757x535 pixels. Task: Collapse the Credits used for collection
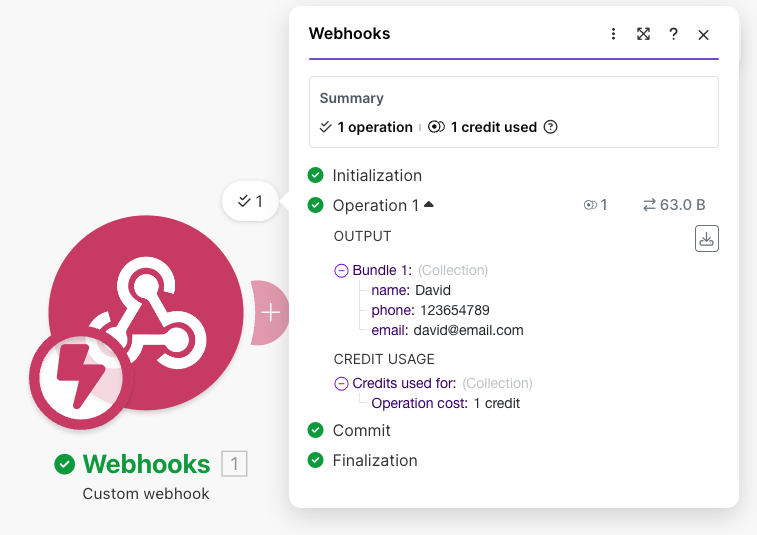pos(341,383)
